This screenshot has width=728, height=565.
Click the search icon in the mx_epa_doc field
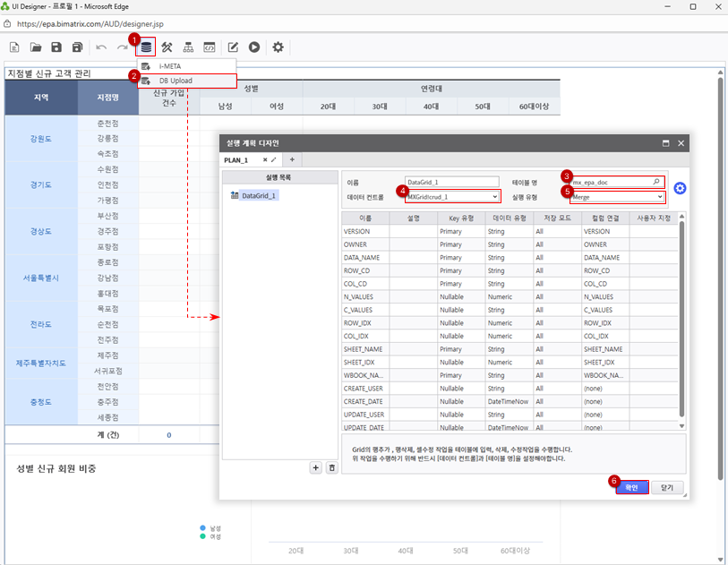pyautogui.click(x=657, y=182)
